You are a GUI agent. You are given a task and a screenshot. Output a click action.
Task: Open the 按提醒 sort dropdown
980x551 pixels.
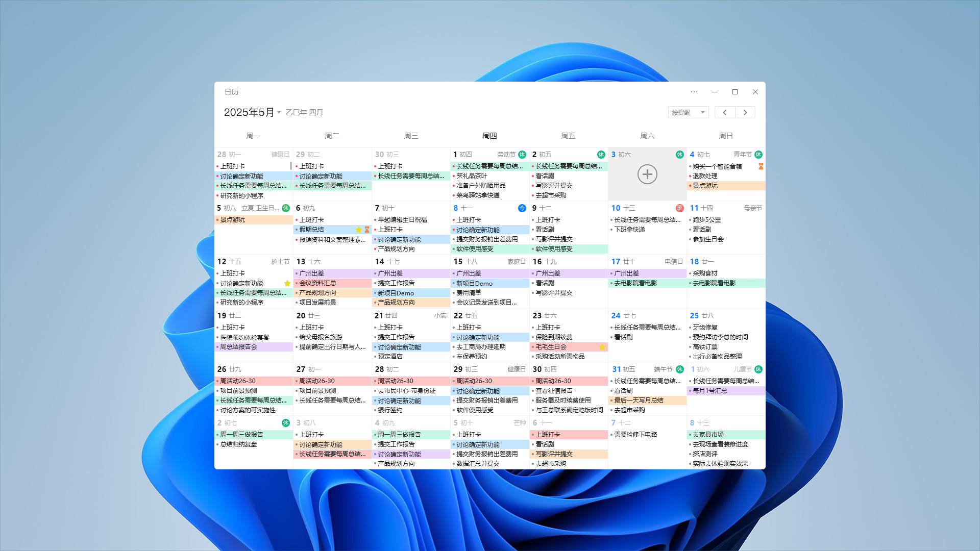click(688, 112)
